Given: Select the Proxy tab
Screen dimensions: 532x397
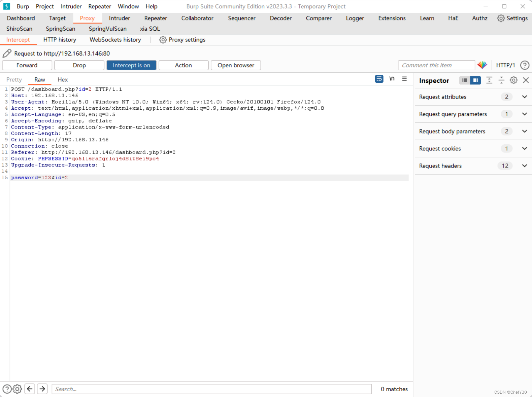Looking at the screenshot, I should [87, 18].
